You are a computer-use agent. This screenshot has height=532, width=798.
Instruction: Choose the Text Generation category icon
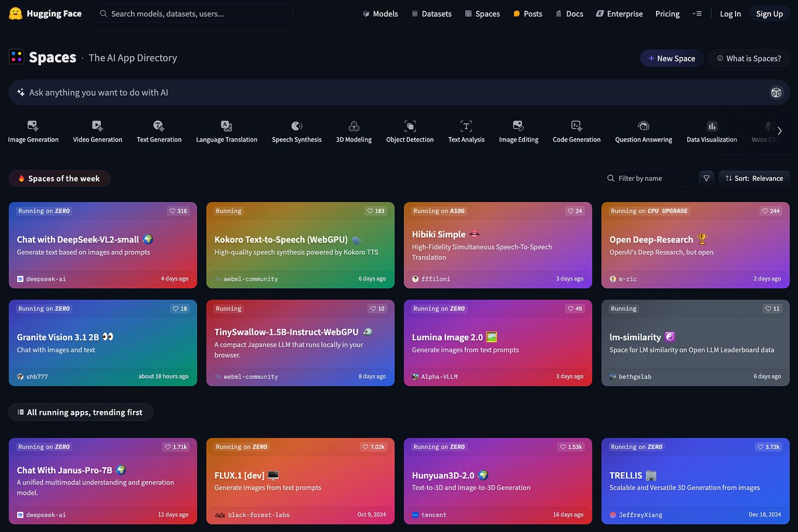click(x=159, y=126)
